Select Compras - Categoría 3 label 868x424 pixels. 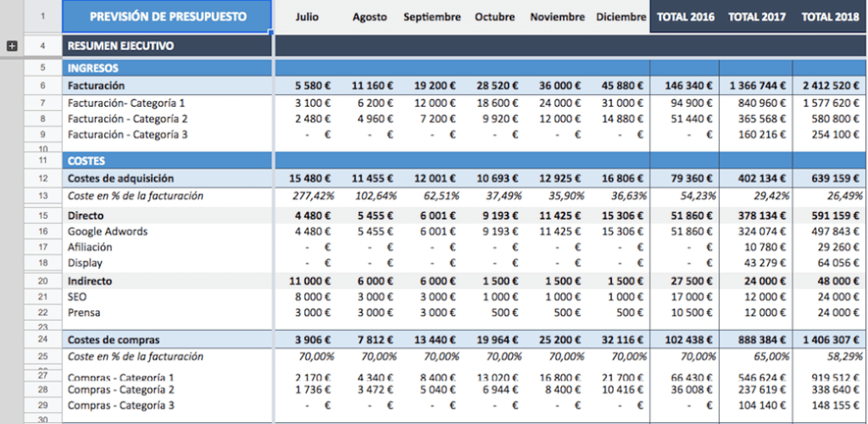[x=121, y=405]
